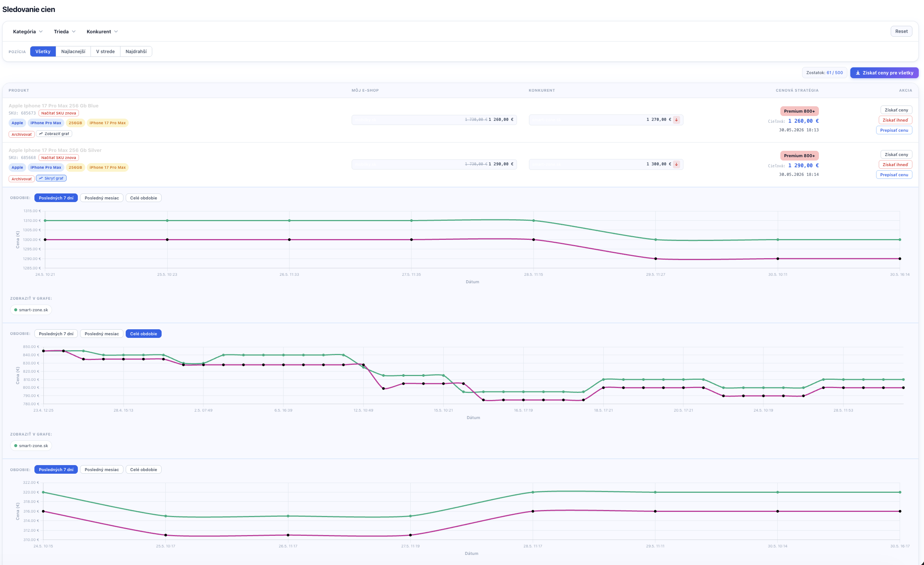The image size is (924, 565).
Task: Click black point at 28.5. 11:15 in first chart
Action: point(533,240)
